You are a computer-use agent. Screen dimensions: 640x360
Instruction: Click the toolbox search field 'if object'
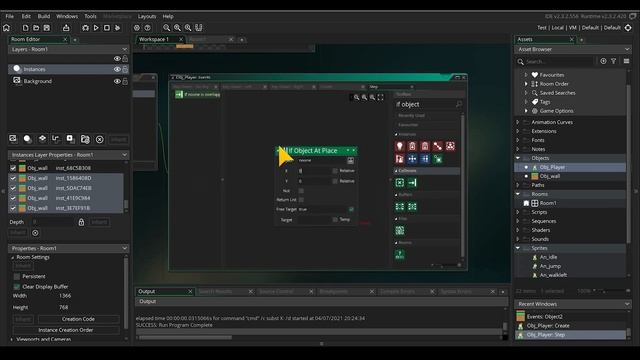(x=424, y=104)
